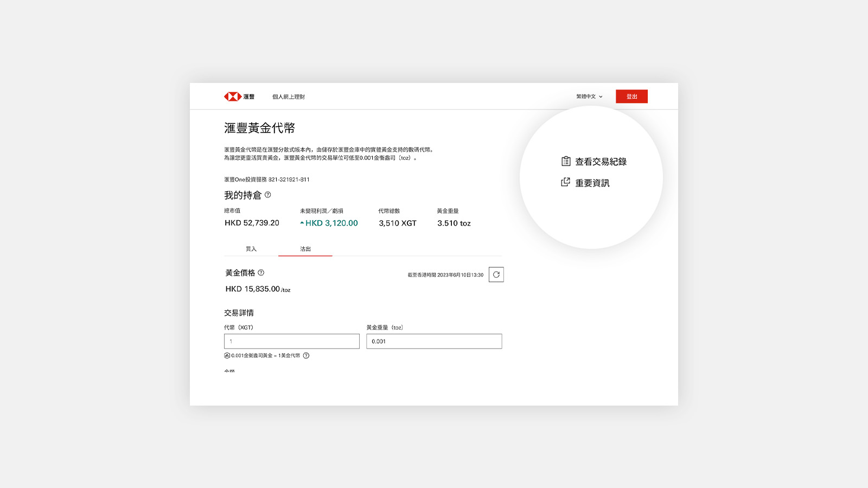Open help icon beside 我的持倉
This screenshot has height=488, width=868.
tap(267, 195)
